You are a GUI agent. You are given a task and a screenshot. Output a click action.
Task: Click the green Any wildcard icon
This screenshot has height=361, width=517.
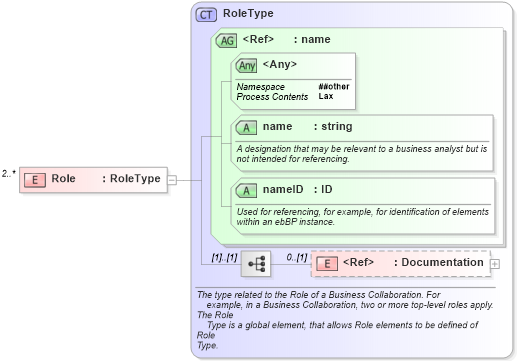(x=246, y=65)
